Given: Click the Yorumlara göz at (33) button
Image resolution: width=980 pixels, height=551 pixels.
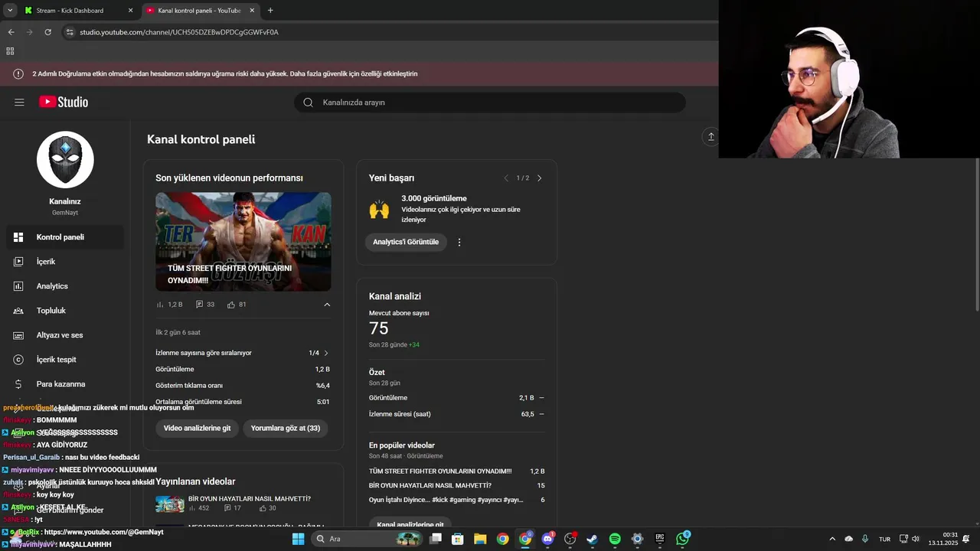Looking at the screenshot, I should point(286,428).
